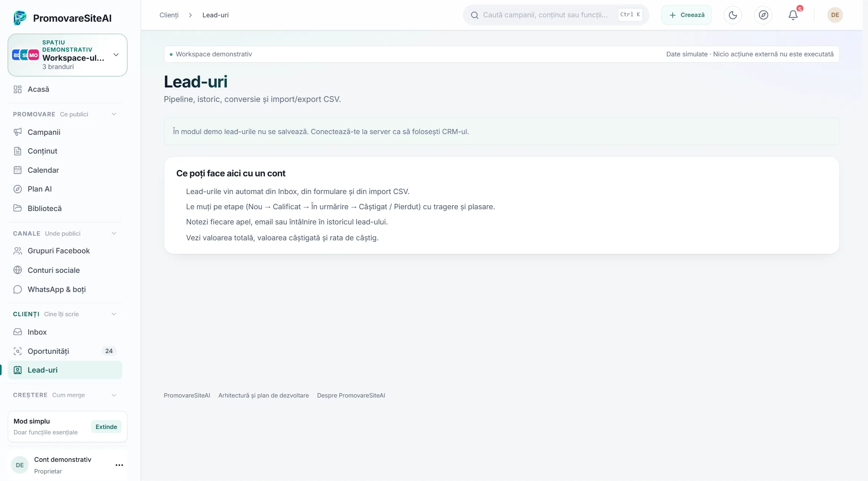Open Arhitectură și plan de dezvoltare link
The height and width of the screenshot is (481, 868).
(x=264, y=395)
